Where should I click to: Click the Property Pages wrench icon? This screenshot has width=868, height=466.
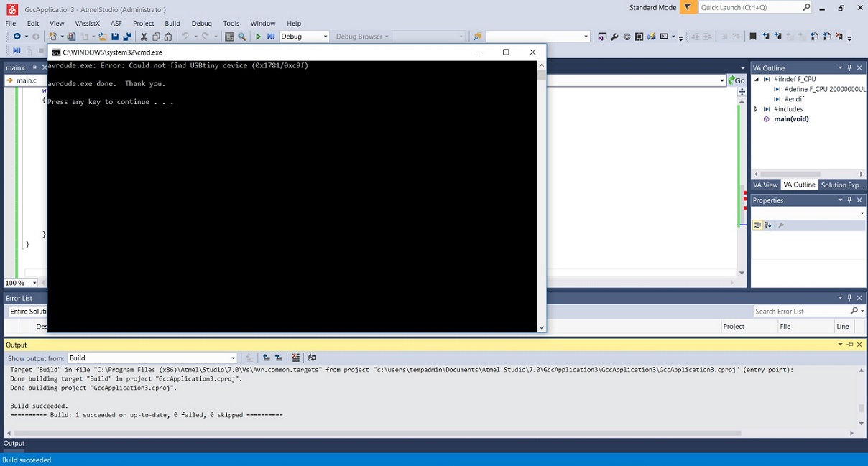pyautogui.click(x=781, y=225)
